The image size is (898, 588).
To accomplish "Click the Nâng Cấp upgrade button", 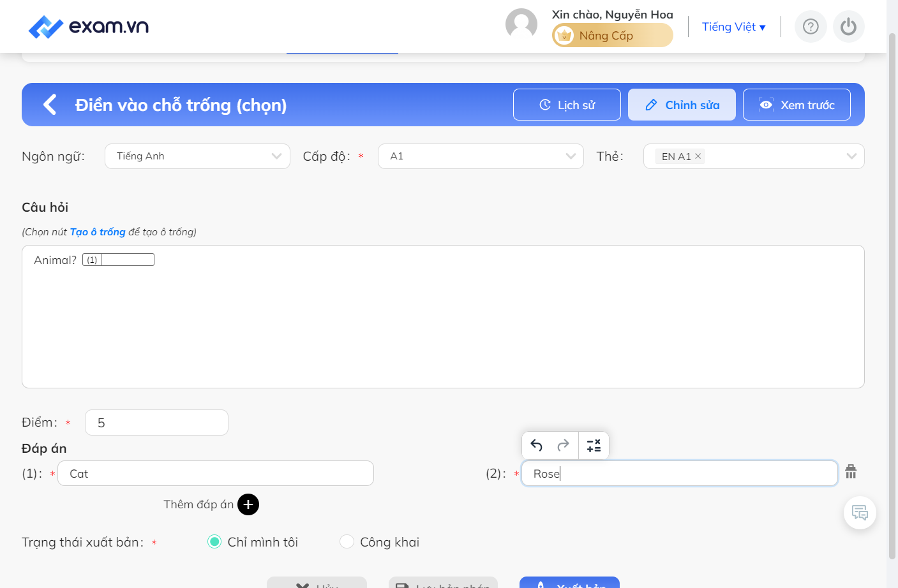I will click(612, 35).
